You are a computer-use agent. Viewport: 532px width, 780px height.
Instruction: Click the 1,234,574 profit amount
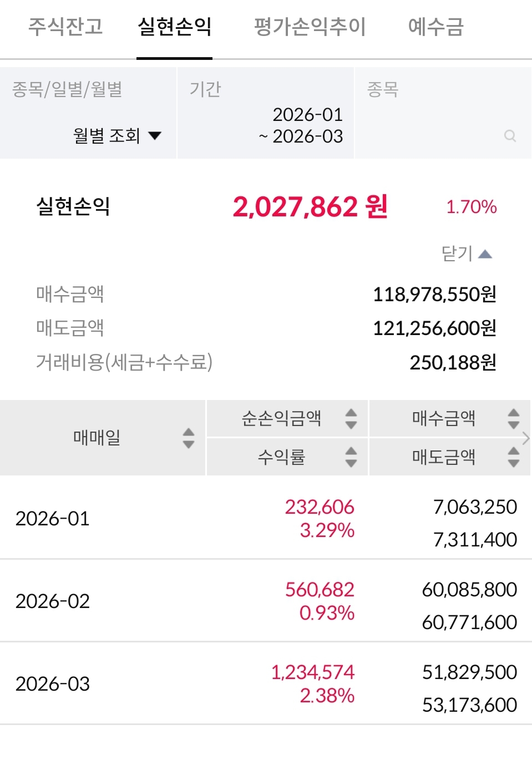[x=312, y=672]
